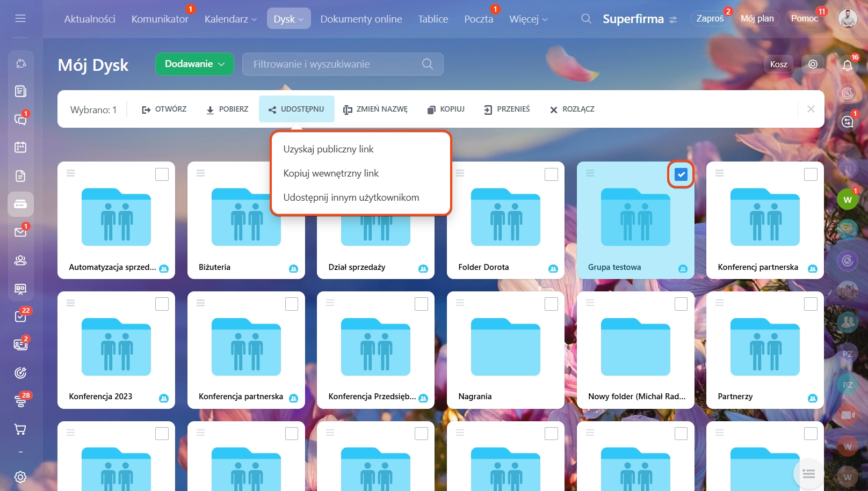Click KOPIUJ action

click(x=446, y=109)
